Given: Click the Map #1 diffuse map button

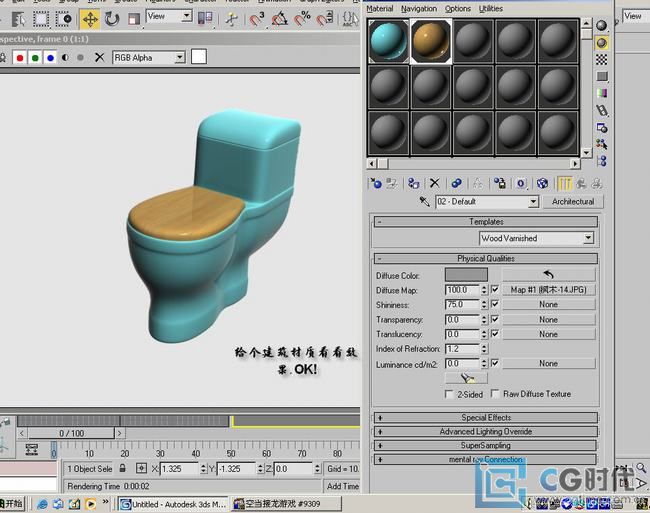Looking at the screenshot, I should (548, 290).
